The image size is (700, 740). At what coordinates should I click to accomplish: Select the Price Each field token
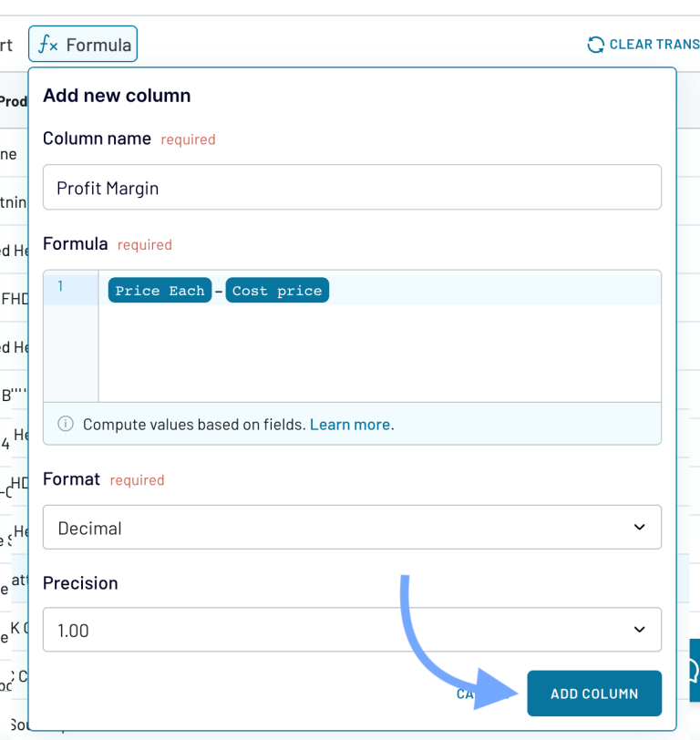(160, 290)
